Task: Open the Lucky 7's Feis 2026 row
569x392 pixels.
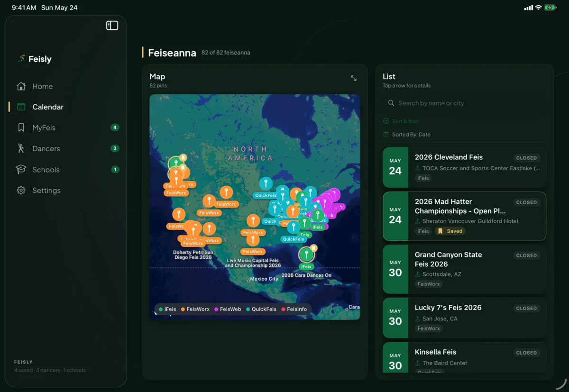Action: 464,318
